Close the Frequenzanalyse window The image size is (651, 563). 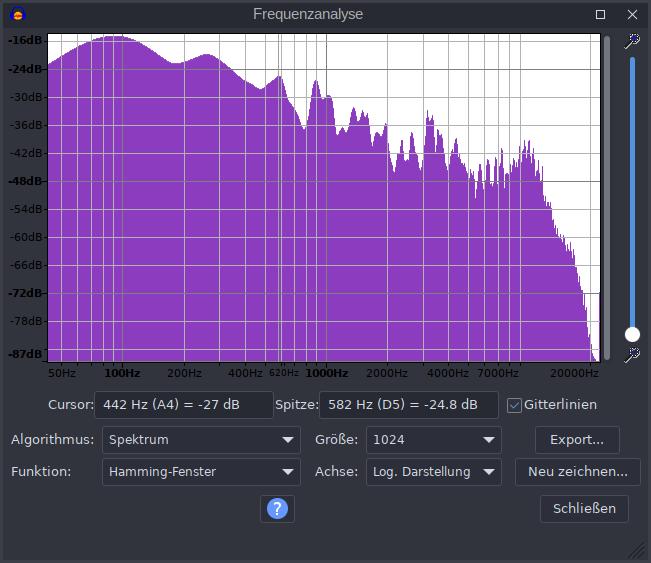pos(632,15)
